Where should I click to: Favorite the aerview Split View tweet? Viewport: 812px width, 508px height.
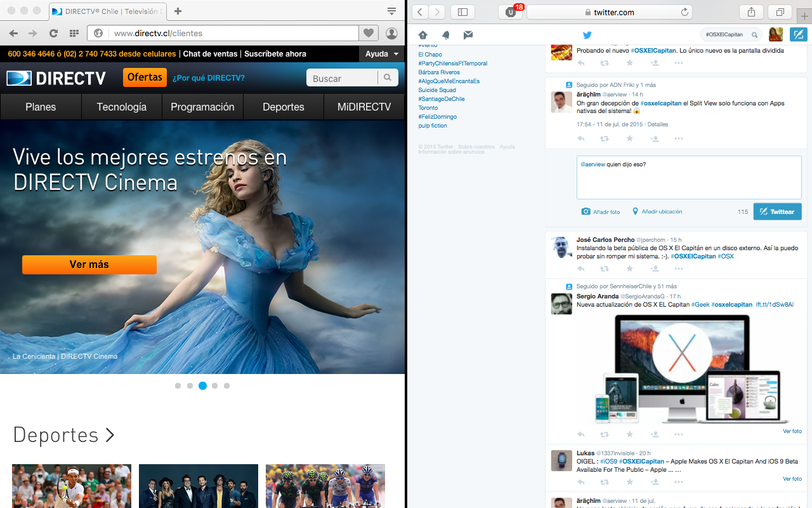tap(629, 138)
